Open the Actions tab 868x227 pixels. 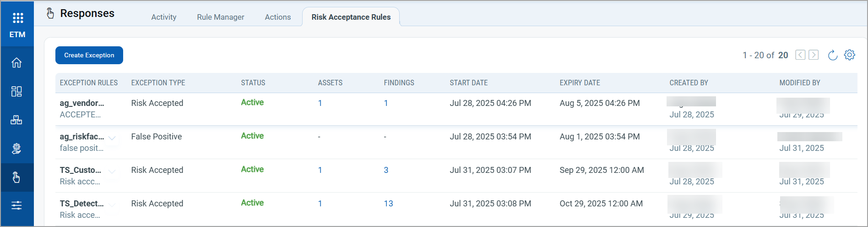277,17
